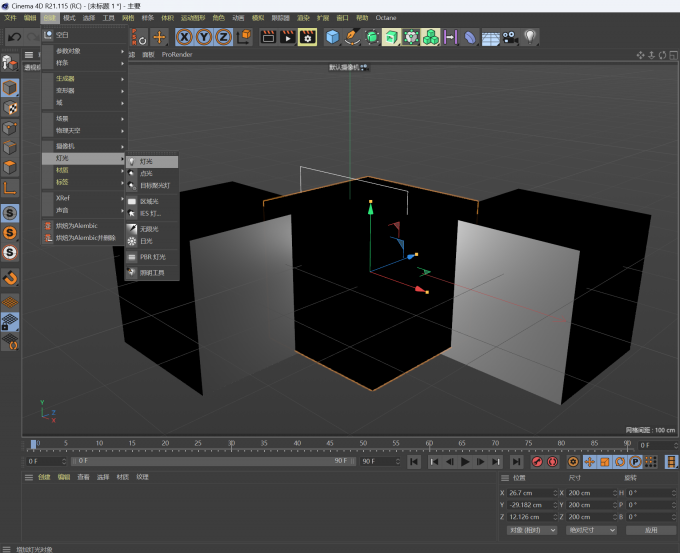
Task: Click Go to Start of animation button
Action: 414,462
